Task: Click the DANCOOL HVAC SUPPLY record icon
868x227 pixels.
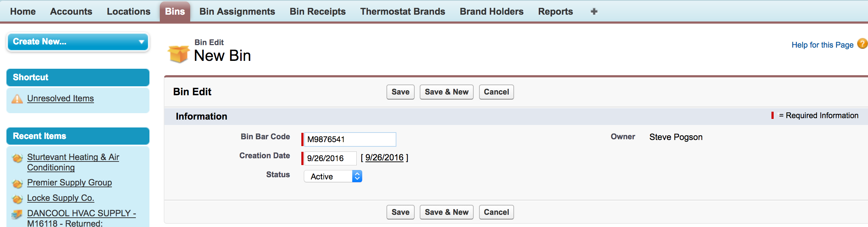Action: (17, 214)
